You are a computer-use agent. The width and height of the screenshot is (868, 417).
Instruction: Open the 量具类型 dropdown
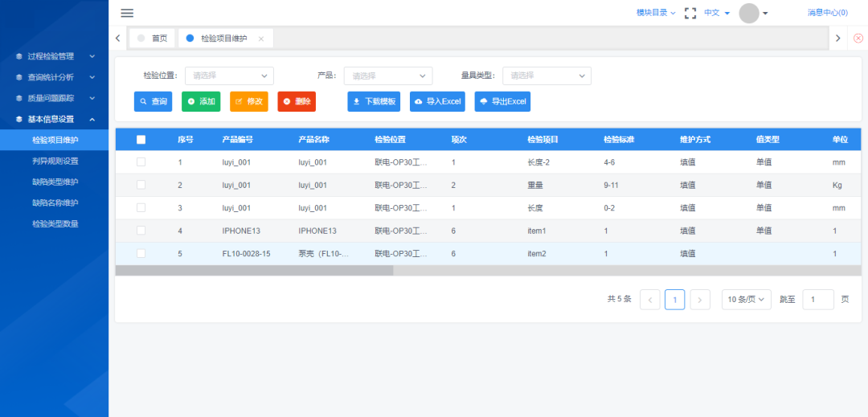(547, 76)
